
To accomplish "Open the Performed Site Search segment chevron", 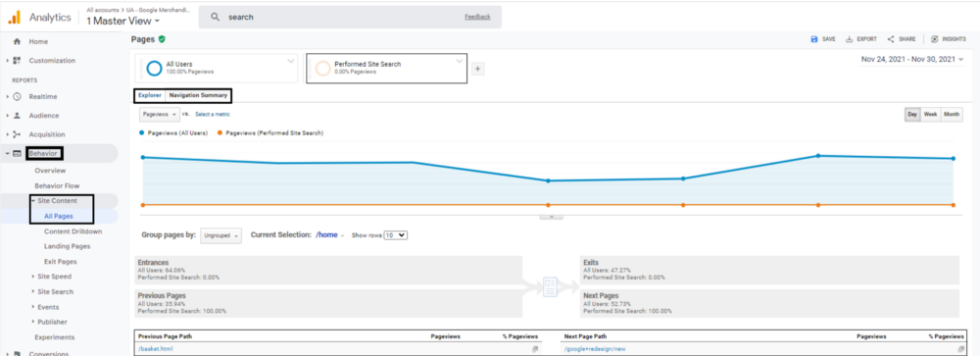I will click(460, 62).
